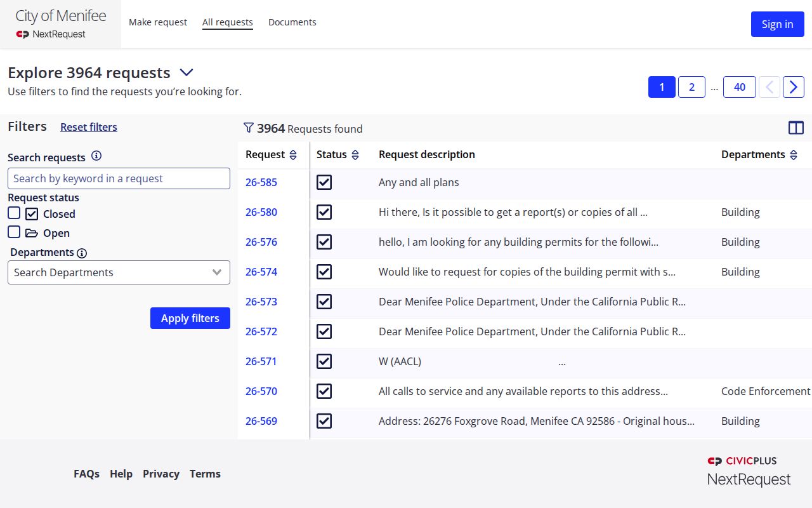The height and width of the screenshot is (508, 812).
Task: Open request 26-571
Action: [x=261, y=361]
